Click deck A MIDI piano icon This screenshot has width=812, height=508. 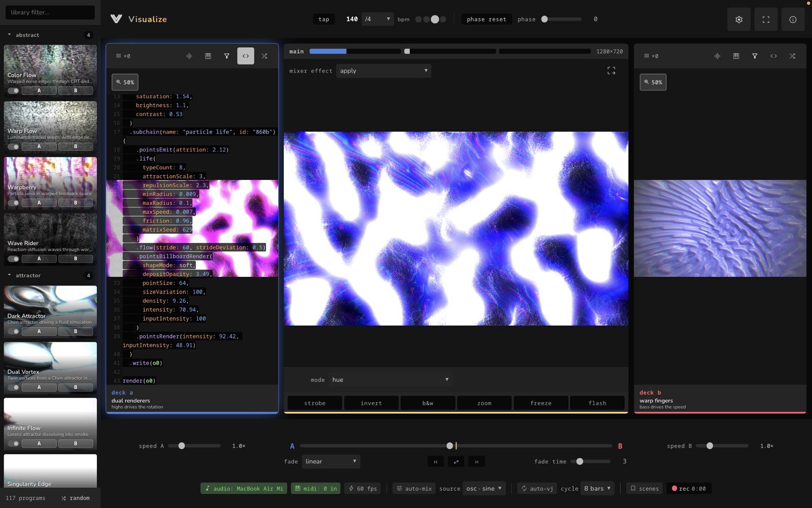pyautogui.click(x=208, y=56)
